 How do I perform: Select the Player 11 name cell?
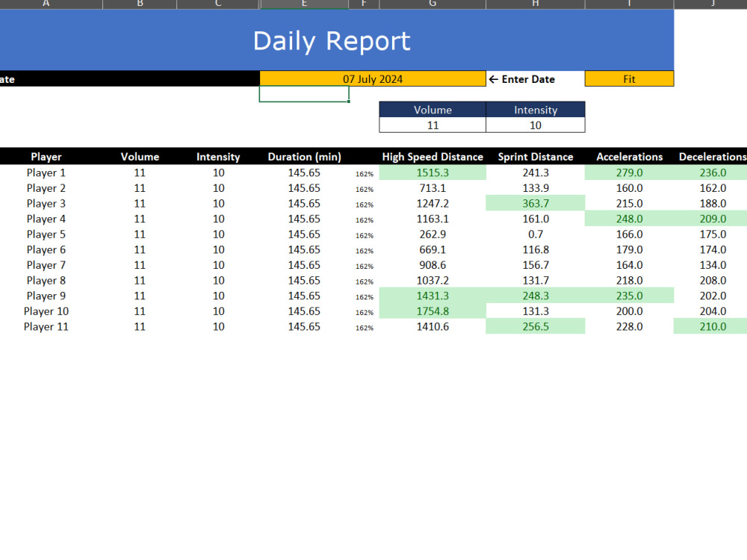pyautogui.click(x=46, y=327)
